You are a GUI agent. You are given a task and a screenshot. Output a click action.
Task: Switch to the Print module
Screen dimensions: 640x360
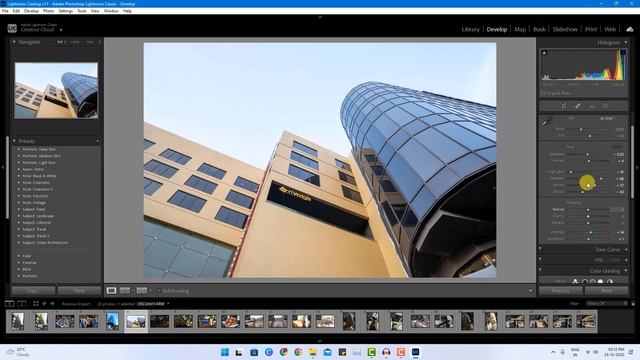click(x=591, y=29)
